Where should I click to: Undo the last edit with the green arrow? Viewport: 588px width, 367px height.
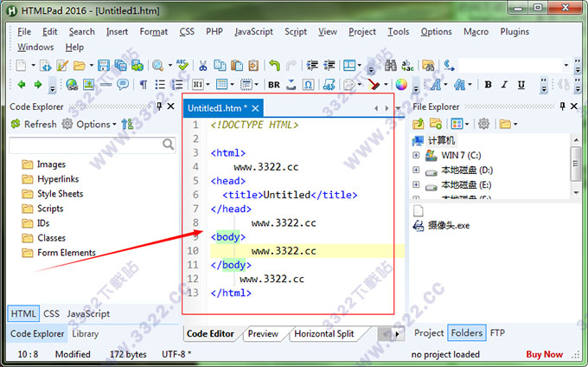[x=274, y=66]
